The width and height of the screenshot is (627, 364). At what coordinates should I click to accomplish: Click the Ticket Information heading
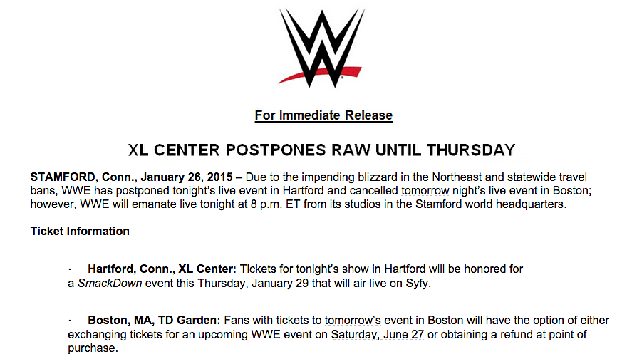point(80,232)
